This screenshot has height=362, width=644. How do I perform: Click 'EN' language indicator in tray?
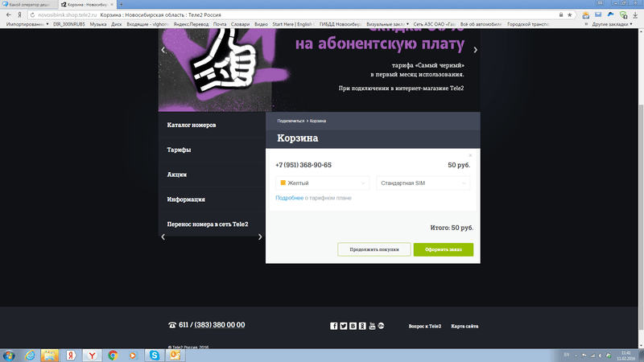point(567,355)
